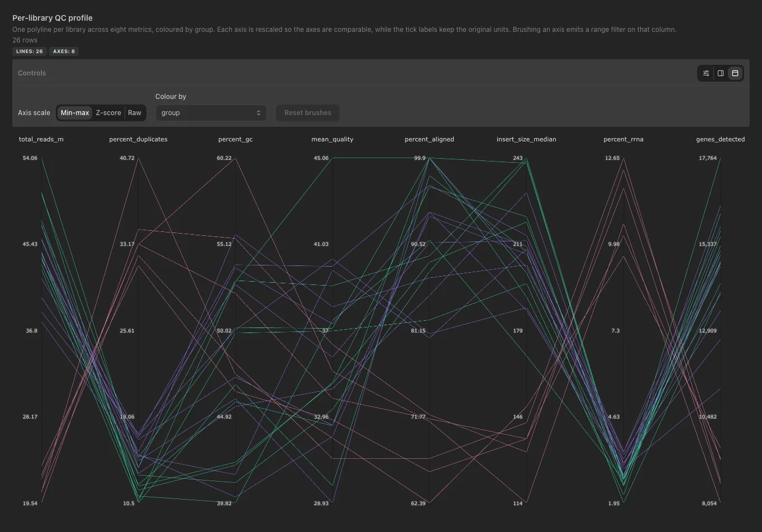Click the Per-library QC profile title
762x532 pixels.
coord(53,18)
